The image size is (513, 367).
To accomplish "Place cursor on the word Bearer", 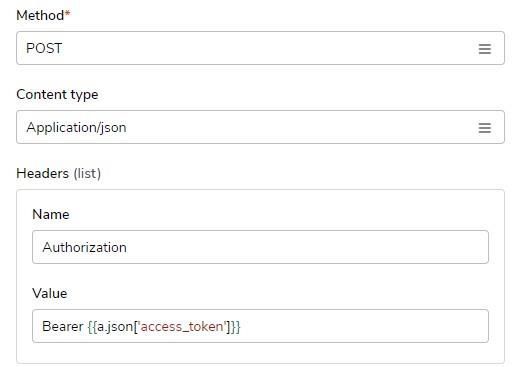I will 63,326.
